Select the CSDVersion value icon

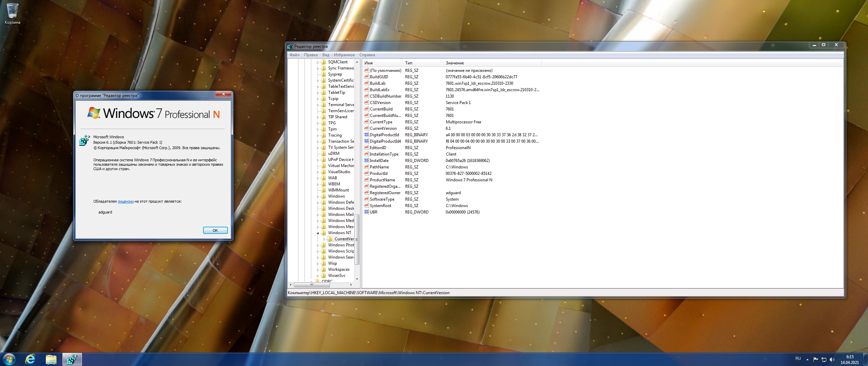point(366,103)
